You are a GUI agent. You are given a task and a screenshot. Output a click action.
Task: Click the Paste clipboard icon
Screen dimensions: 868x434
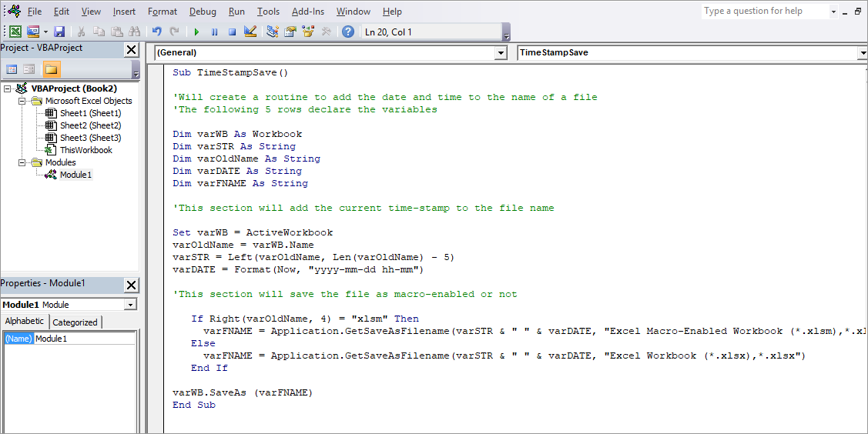117,32
